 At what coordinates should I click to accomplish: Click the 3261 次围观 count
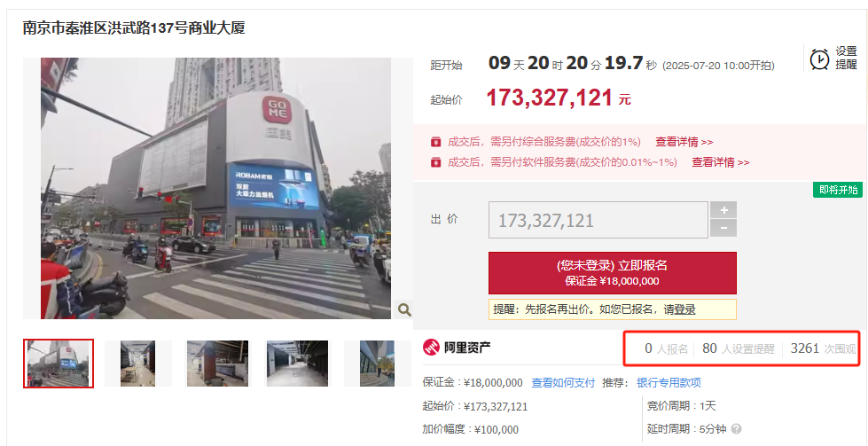[823, 348]
